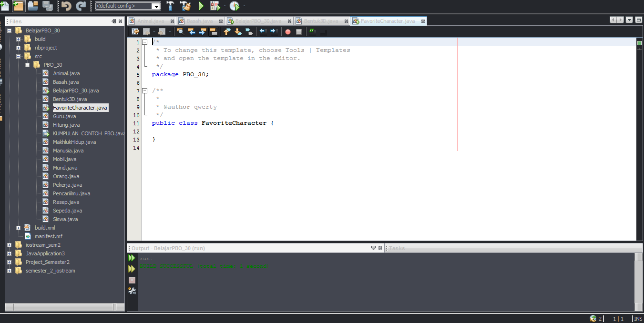644x323 pixels.
Task: Shift line left icon
Action: click(263, 31)
